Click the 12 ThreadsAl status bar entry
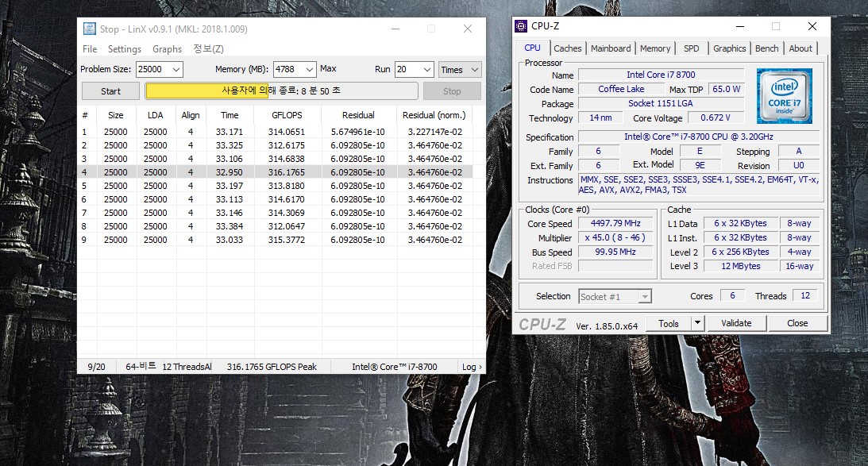 coord(187,367)
